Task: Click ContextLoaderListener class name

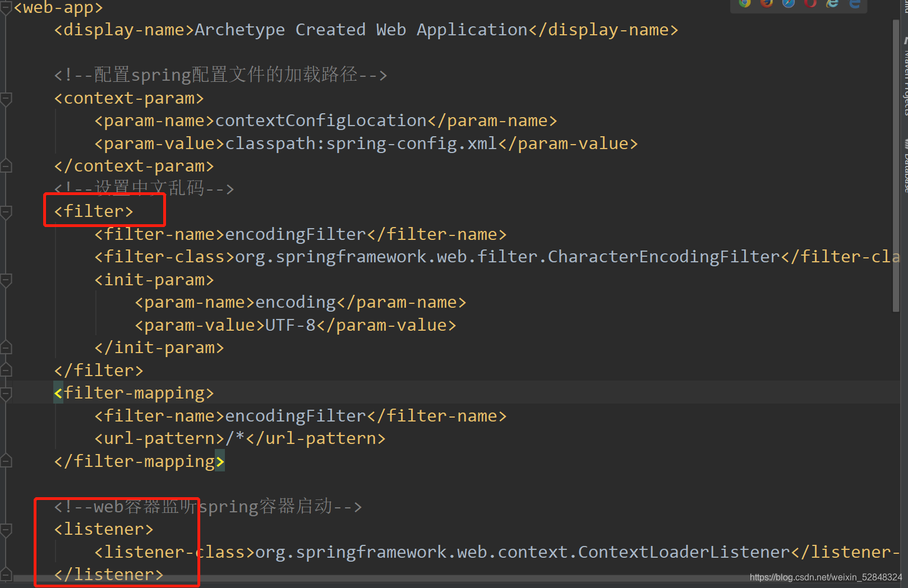Action: coord(684,552)
